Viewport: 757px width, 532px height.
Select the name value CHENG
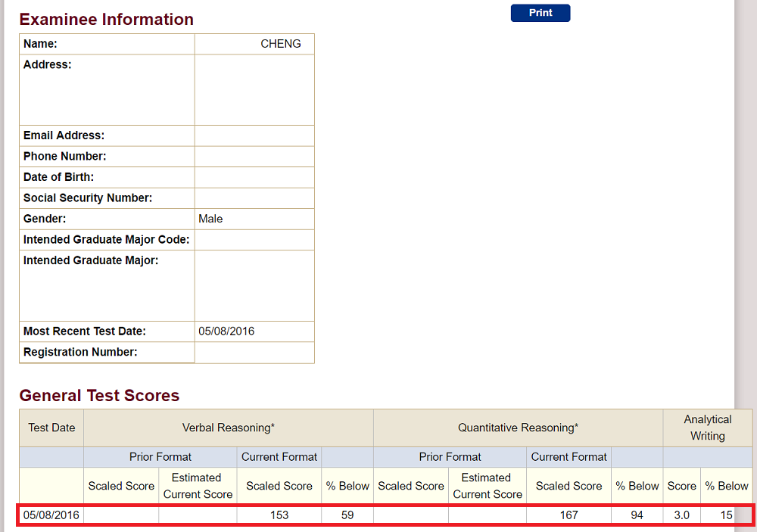pyautogui.click(x=281, y=44)
